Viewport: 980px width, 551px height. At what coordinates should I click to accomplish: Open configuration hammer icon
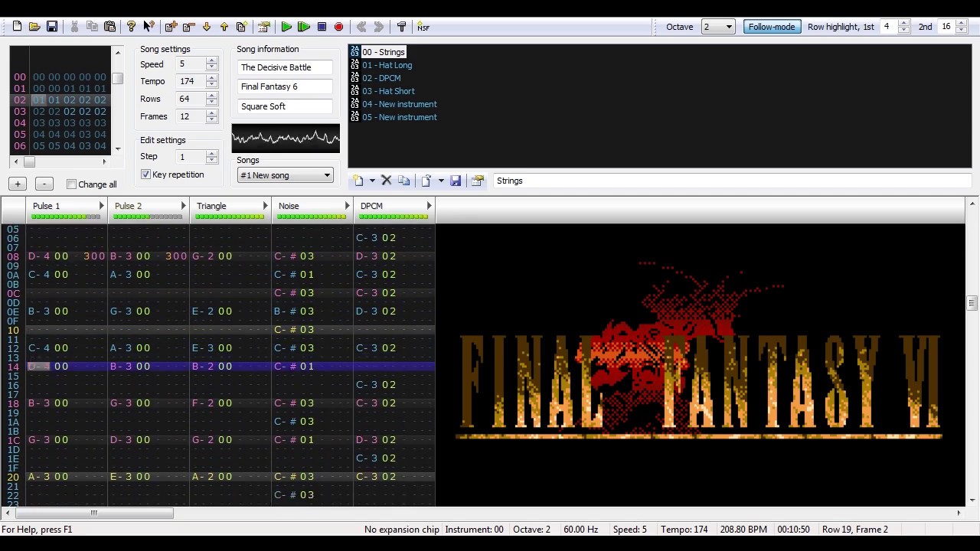(401, 27)
